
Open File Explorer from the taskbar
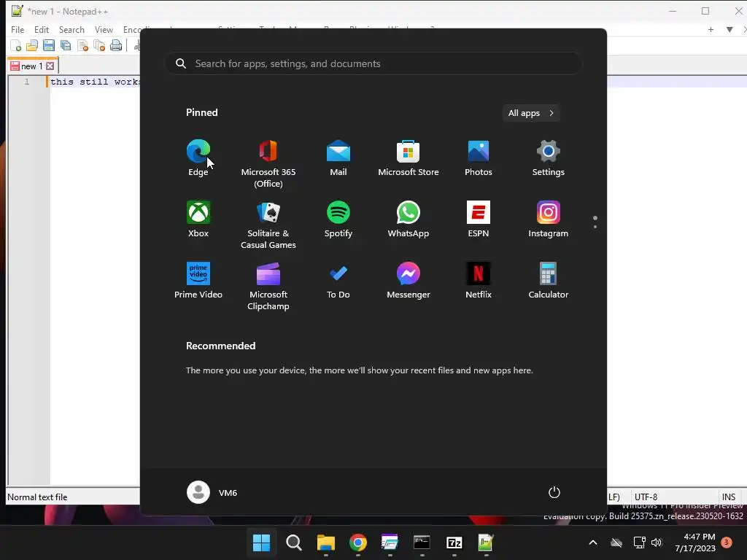(x=326, y=542)
